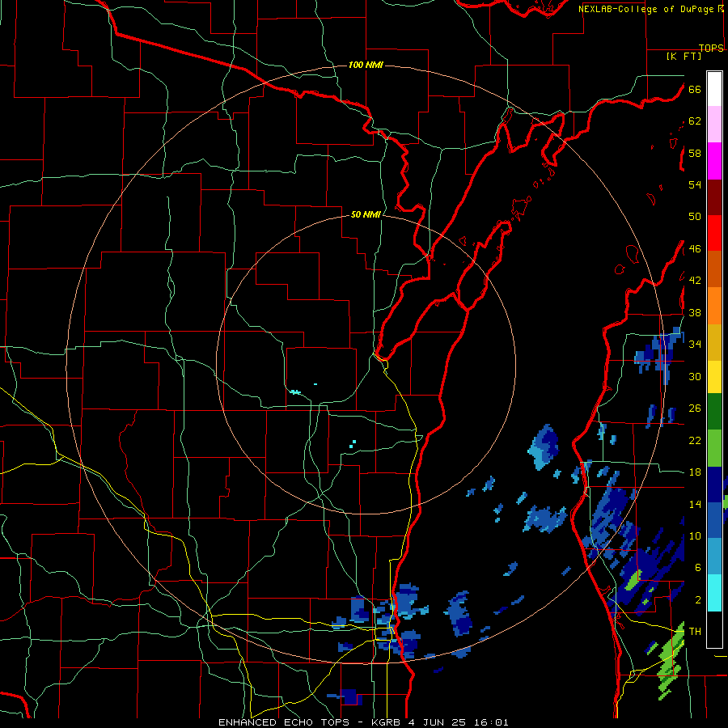
Task: Click the '46' legend value
Action: (695, 249)
